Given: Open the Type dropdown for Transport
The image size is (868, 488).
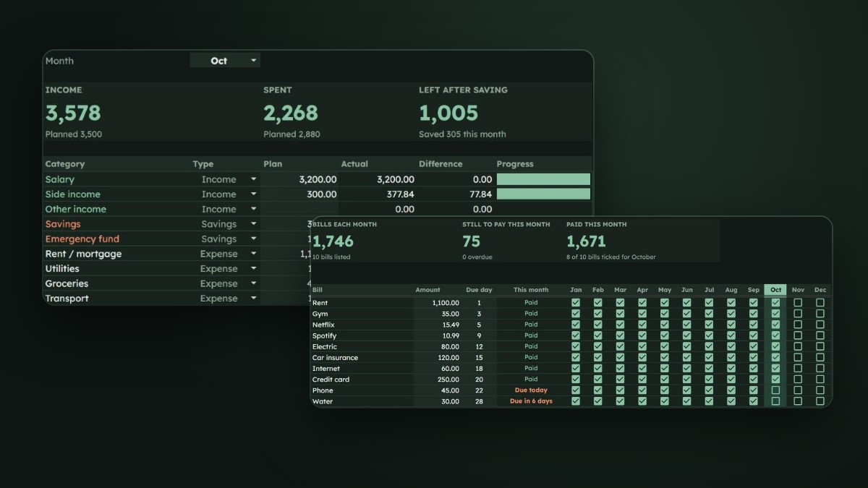Looking at the screenshot, I should pyautogui.click(x=253, y=299).
